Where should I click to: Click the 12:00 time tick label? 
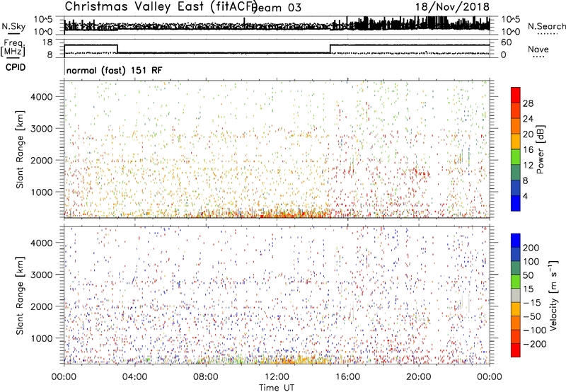277,377
